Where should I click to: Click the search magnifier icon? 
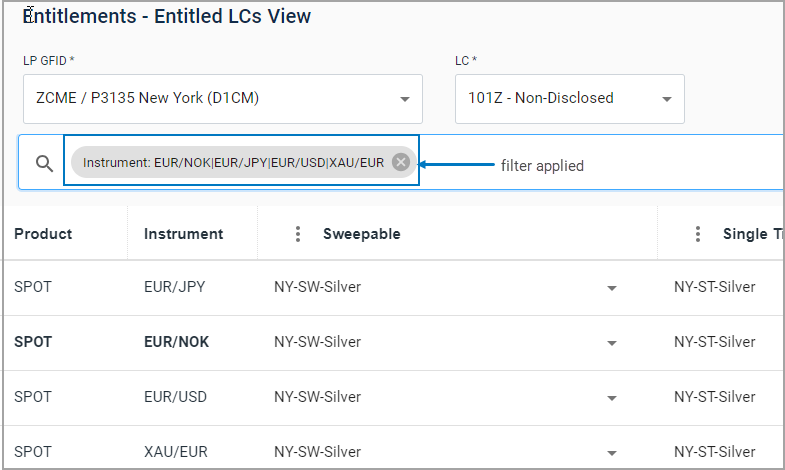44,163
